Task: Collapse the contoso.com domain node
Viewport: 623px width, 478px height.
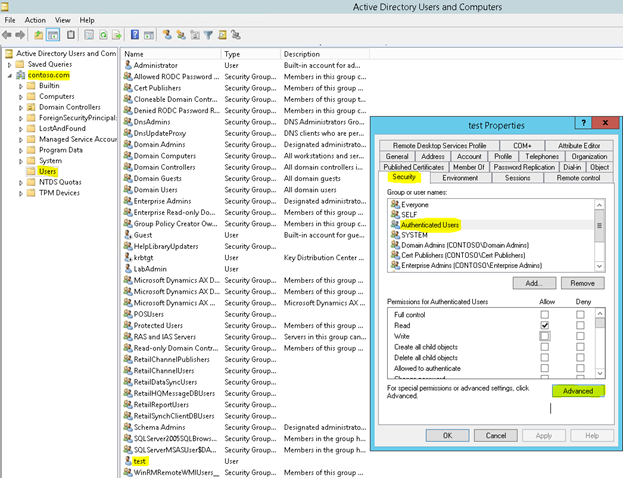Action: coord(9,76)
